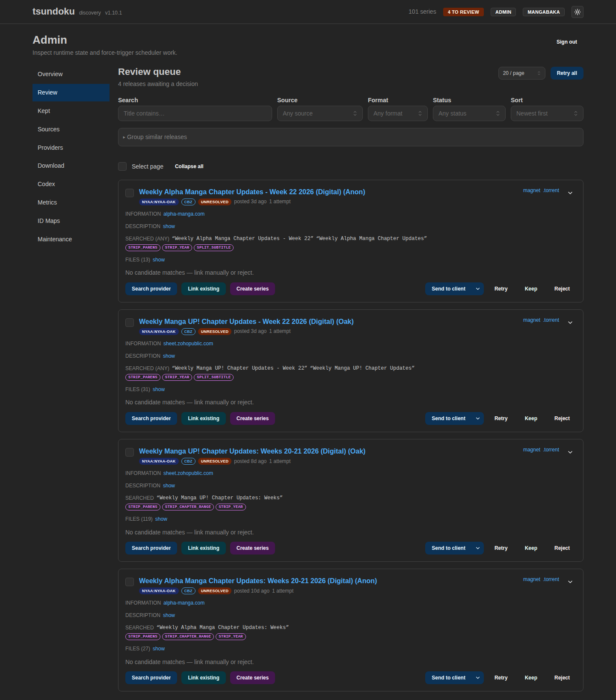Reject the Weeks 20-21 Alpha Manga release
Viewport: 616px width, 700px height.
pyautogui.click(x=562, y=678)
